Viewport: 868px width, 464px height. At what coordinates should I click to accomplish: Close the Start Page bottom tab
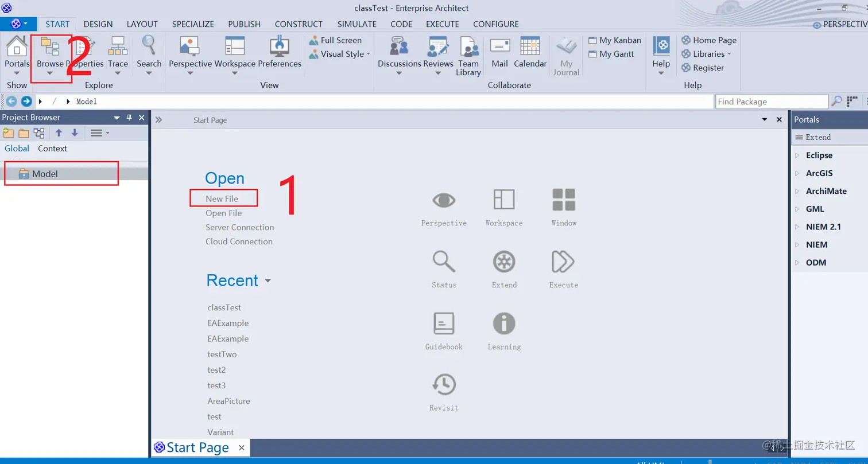pos(242,448)
